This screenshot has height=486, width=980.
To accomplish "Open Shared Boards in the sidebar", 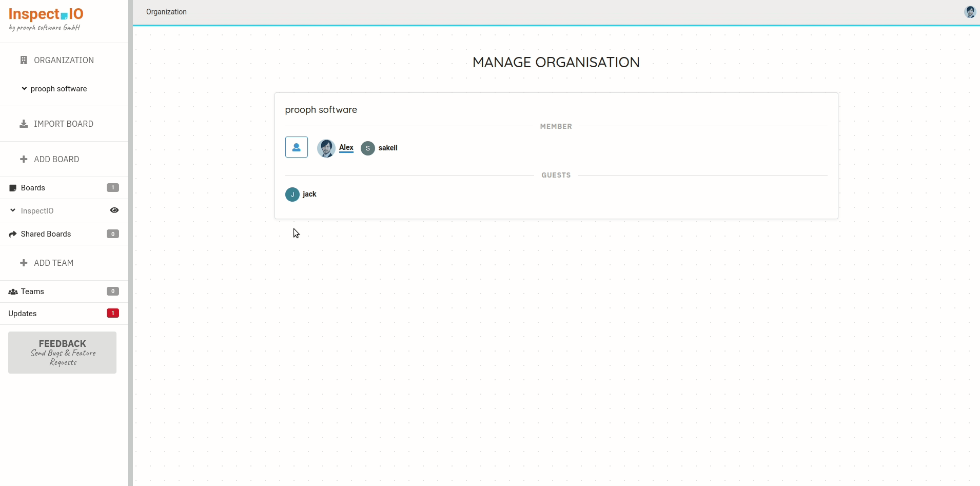I will (46, 234).
